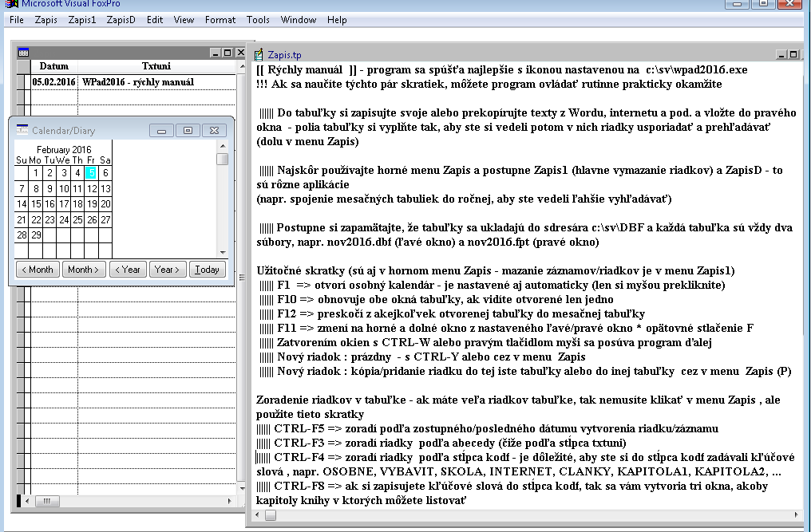This screenshot has width=811, height=532.
Task: Minimize the Calendar/Diary window
Action: [162, 130]
